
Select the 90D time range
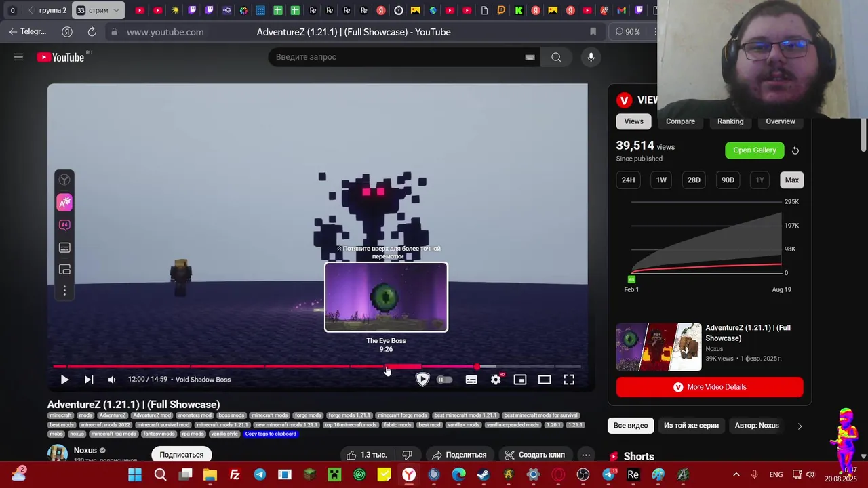point(727,180)
